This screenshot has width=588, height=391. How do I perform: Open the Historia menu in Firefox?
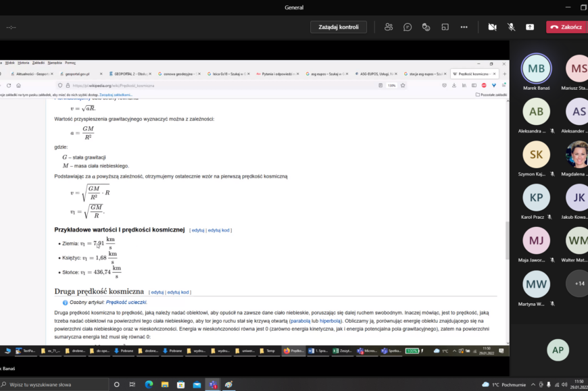(x=23, y=63)
